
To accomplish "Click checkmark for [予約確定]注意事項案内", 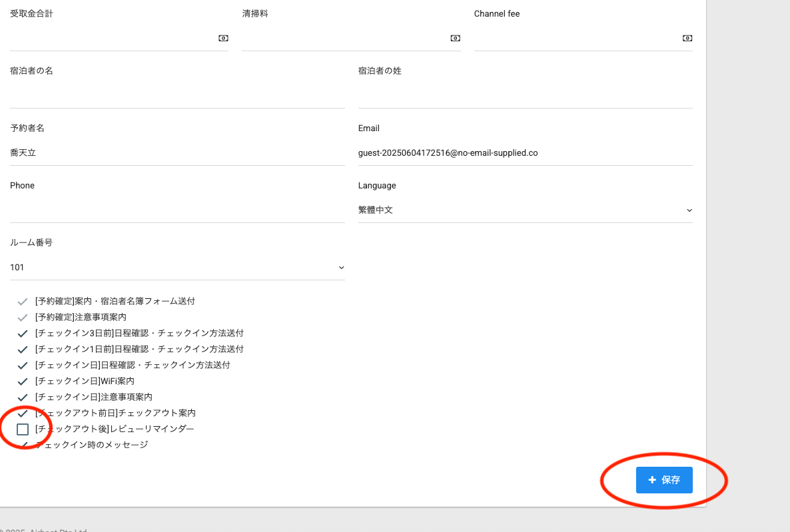I will pyautogui.click(x=23, y=318).
